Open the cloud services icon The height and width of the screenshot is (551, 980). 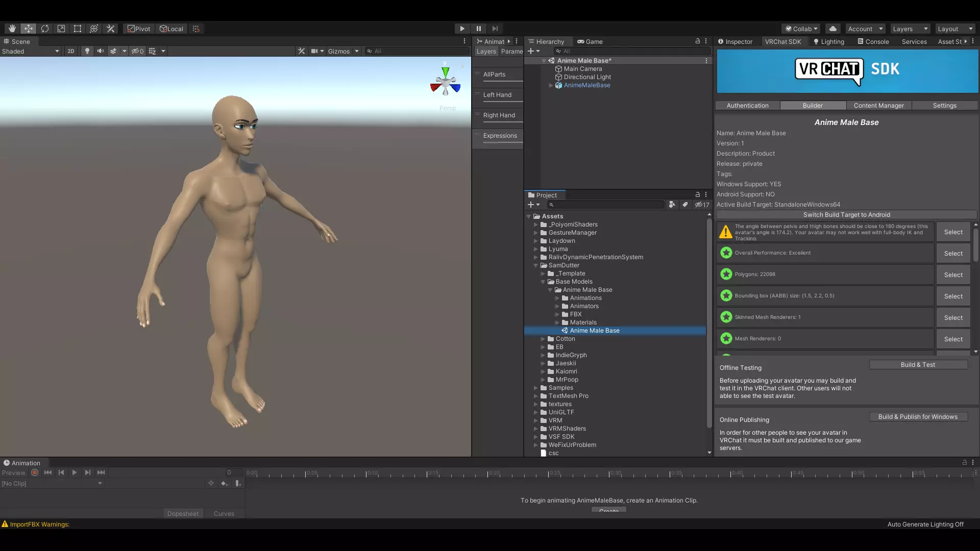coord(832,29)
